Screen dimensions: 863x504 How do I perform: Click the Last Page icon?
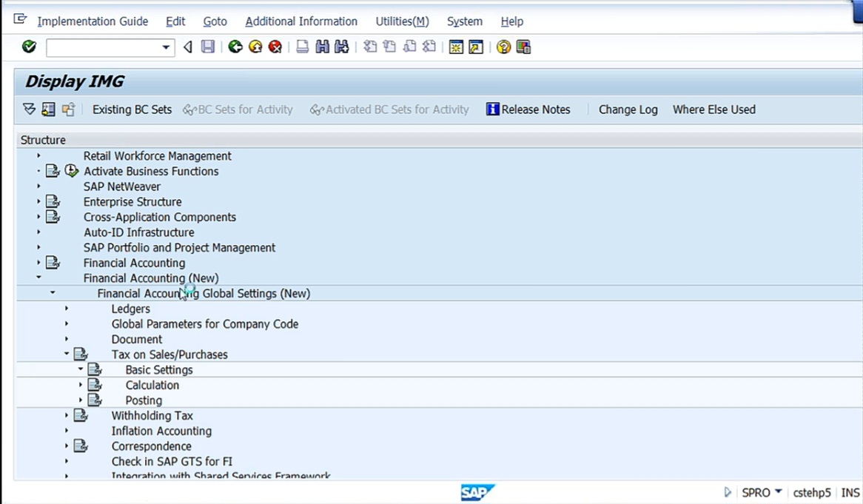coord(429,47)
